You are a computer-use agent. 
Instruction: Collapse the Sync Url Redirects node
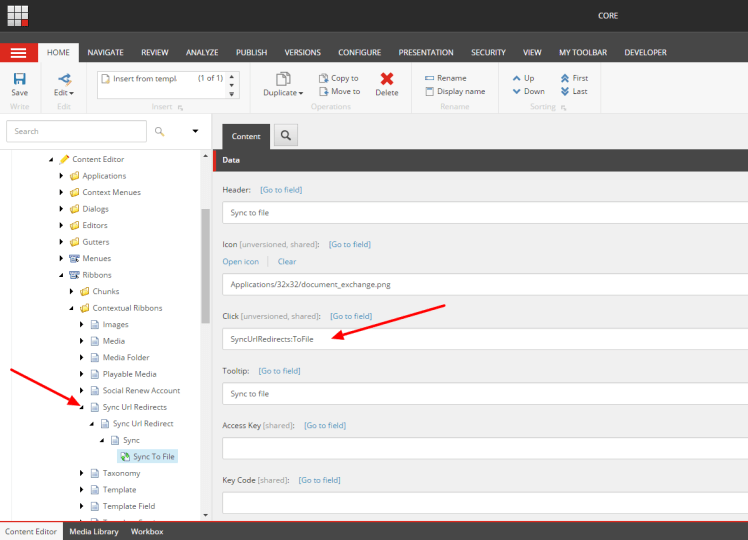82,407
